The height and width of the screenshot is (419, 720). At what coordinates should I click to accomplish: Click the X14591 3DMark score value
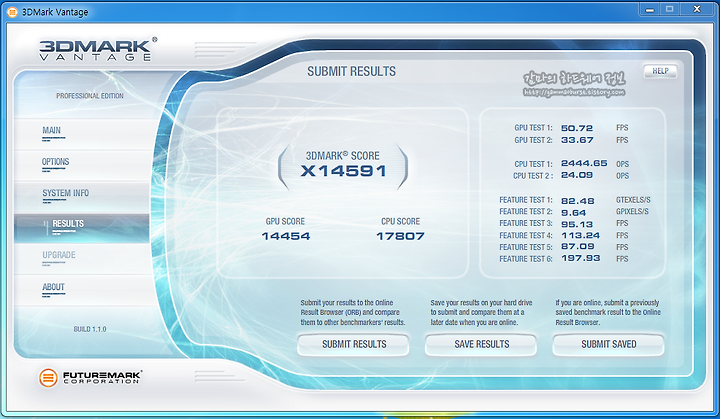tap(343, 171)
